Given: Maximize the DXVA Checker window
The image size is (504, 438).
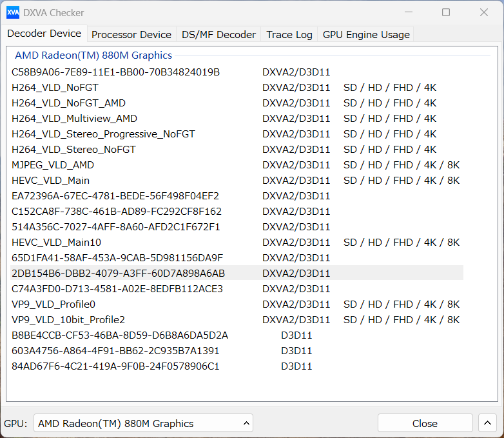Looking at the screenshot, I should [446, 12].
